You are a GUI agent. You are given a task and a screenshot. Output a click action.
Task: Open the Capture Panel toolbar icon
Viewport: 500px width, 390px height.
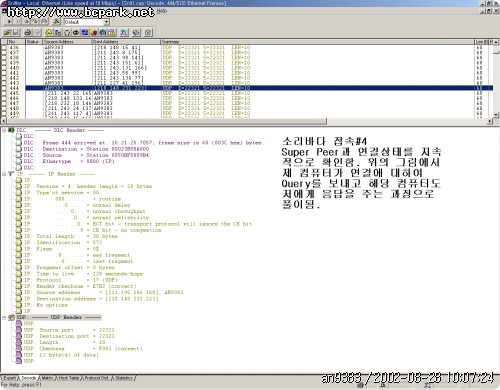pos(124,33)
